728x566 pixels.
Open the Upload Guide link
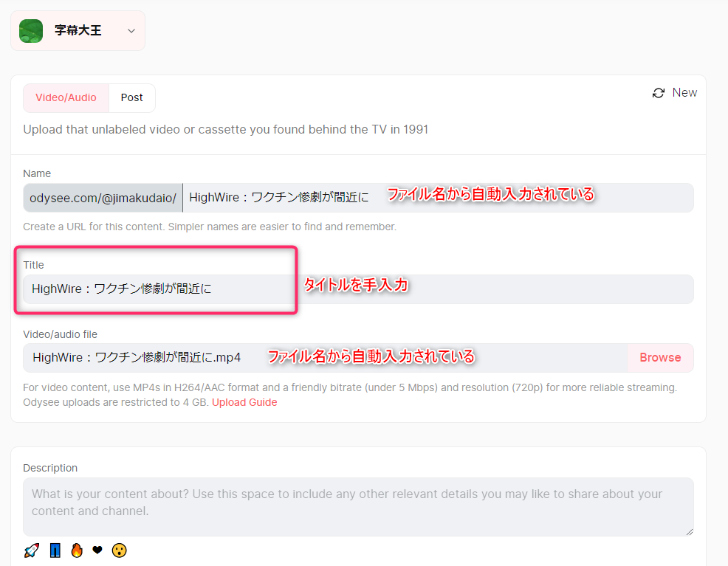[244, 402]
